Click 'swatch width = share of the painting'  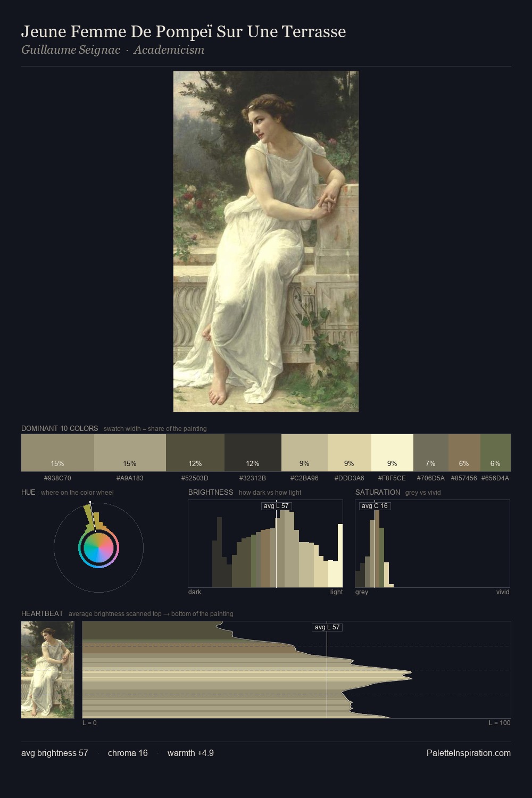point(155,429)
